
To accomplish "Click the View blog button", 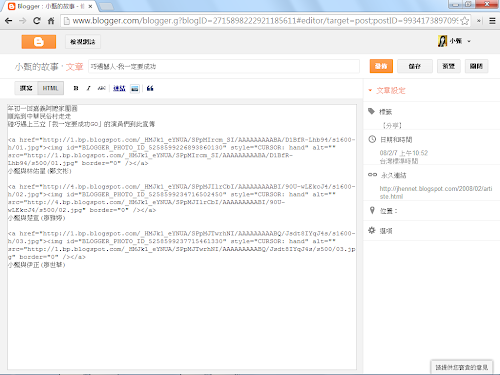I will click(83, 42).
